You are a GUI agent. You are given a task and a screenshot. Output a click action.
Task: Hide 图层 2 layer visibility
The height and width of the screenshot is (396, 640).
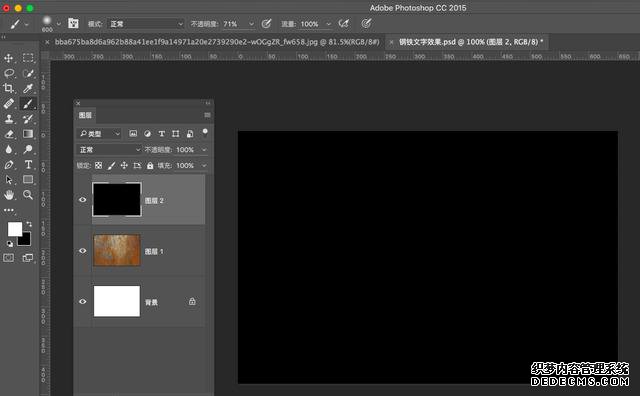click(x=82, y=200)
